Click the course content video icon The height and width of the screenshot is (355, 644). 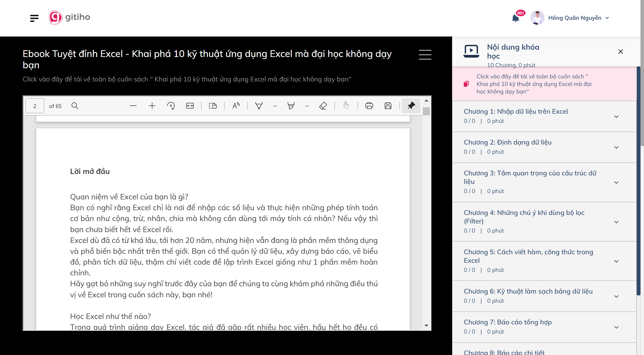(471, 51)
